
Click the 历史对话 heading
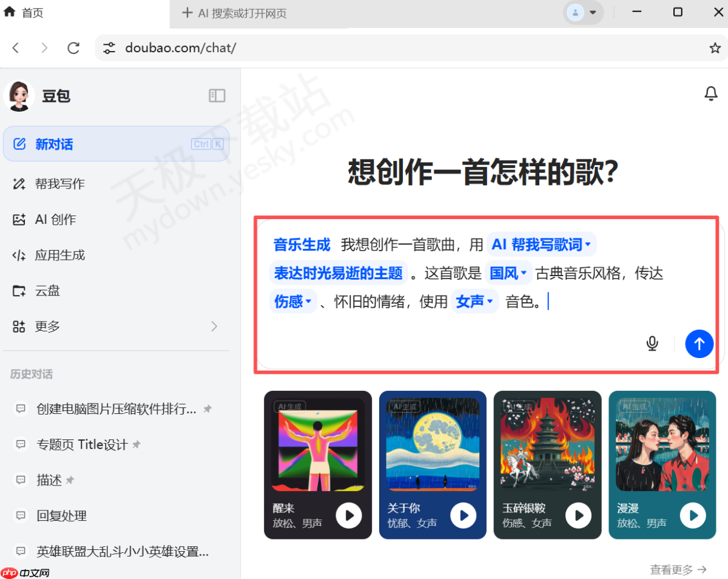(x=32, y=374)
